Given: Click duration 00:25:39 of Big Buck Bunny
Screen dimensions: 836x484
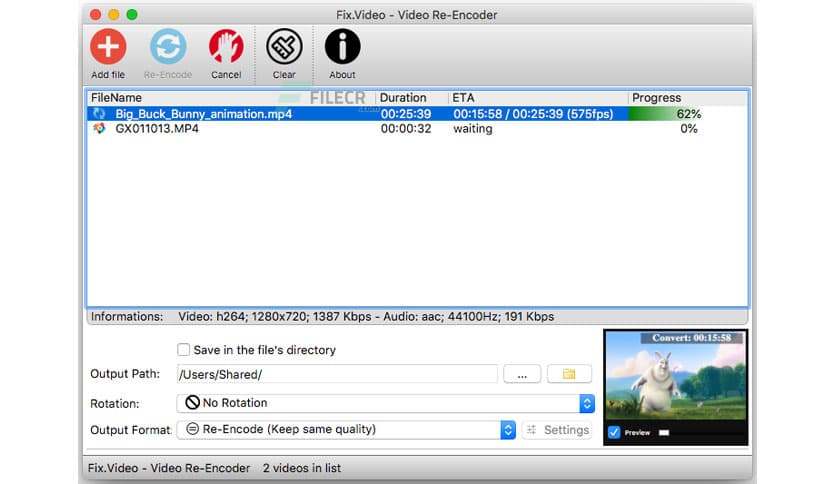Looking at the screenshot, I should tap(406, 114).
